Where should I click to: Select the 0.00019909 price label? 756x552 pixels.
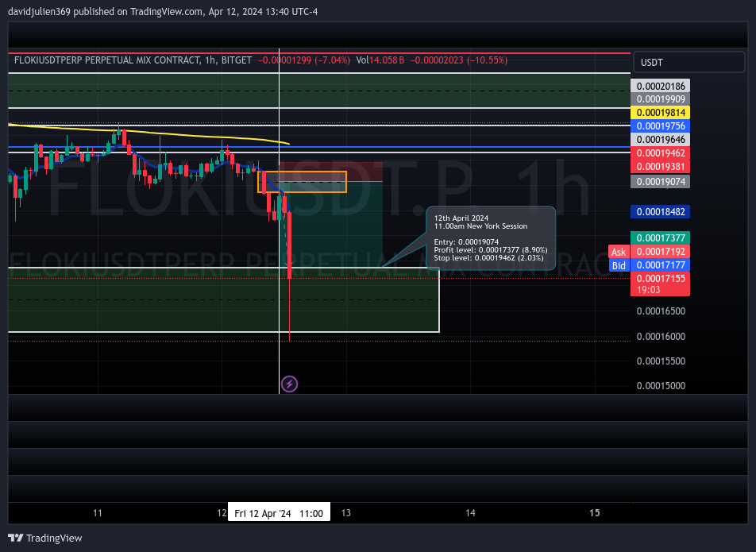(x=660, y=99)
